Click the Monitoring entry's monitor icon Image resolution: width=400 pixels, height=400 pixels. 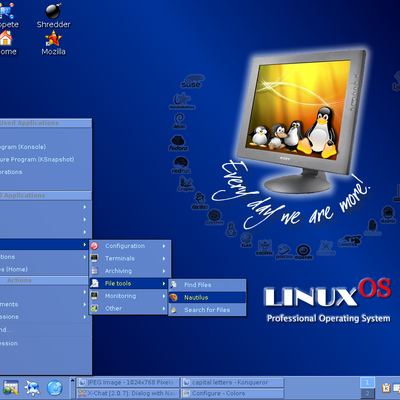coord(94,296)
